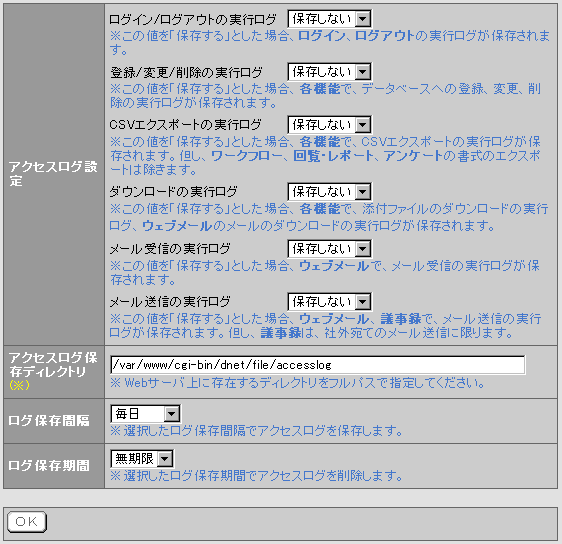Click ウェブメール link in download log description
Screen dimensions: 562x544
tap(177, 226)
